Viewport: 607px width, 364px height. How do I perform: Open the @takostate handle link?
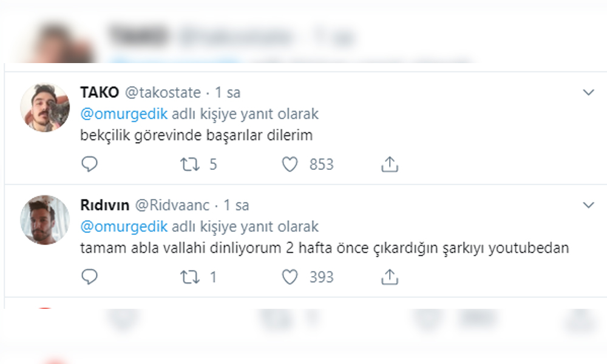click(x=163, y=93)
